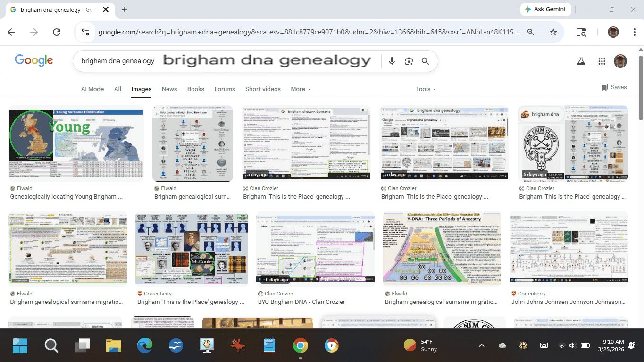View site information in the address bar
This screenshot has height=362, width=644.
[x=85, y=32]
